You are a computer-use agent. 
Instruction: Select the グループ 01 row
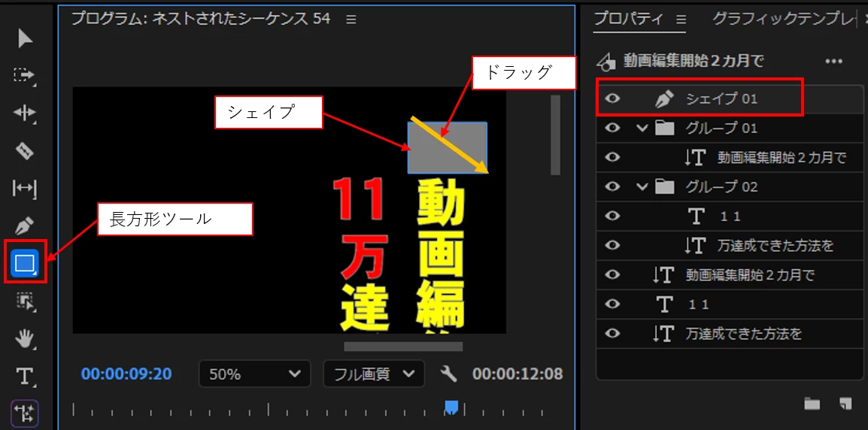click(x=730, y=129)
